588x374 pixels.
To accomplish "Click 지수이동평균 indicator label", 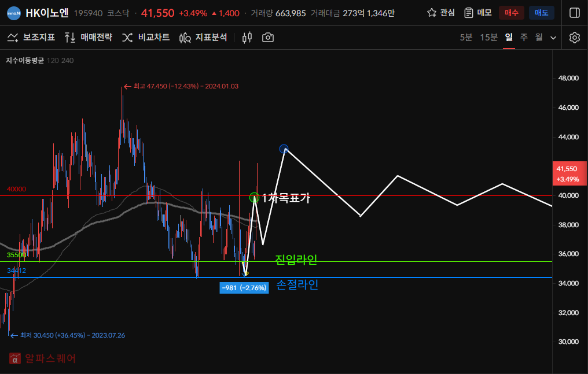I will pyautogui.click(x=25, y=61).
